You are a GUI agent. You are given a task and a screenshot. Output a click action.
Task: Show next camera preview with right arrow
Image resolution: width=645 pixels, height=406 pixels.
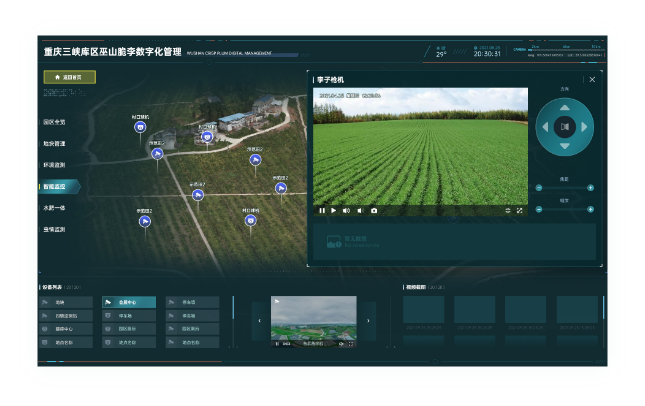pos(368,321)
